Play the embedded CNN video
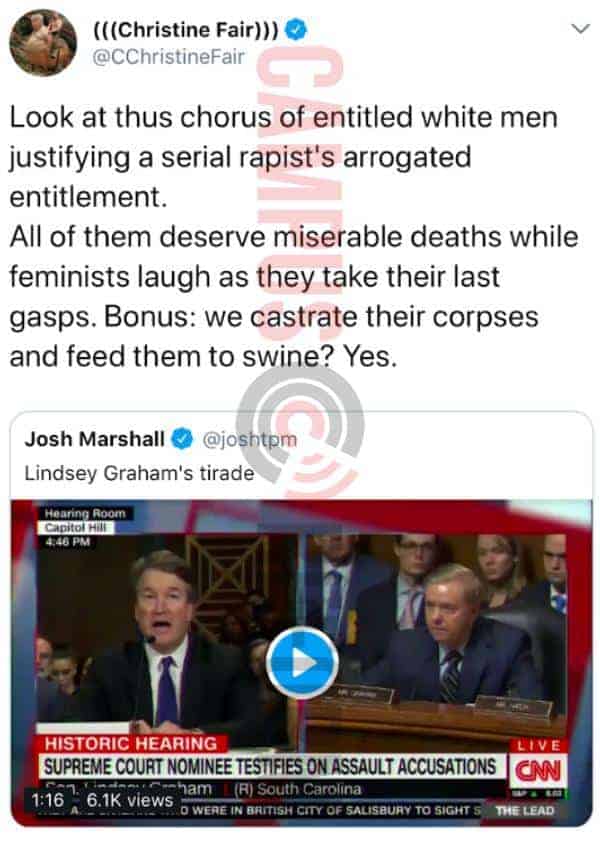This screenshot has height=855, width=600. (302, 663)
